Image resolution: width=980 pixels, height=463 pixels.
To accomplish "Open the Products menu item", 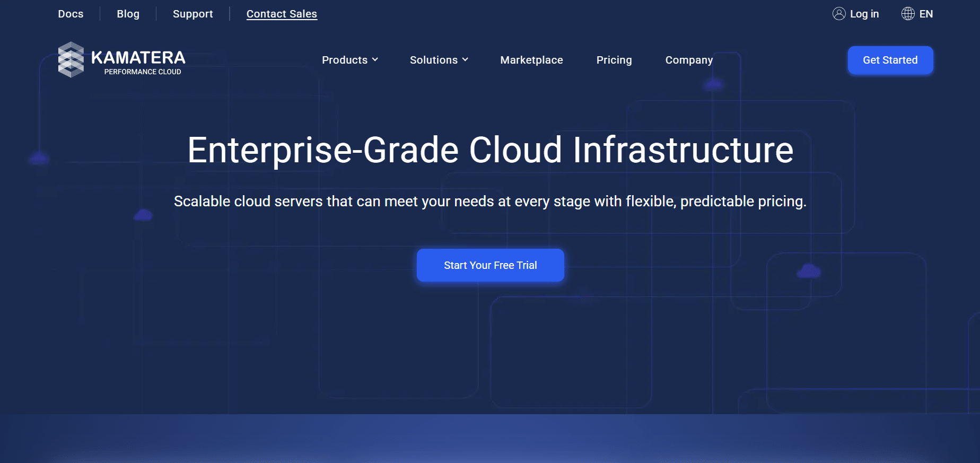I will click(x=345, y=60).
